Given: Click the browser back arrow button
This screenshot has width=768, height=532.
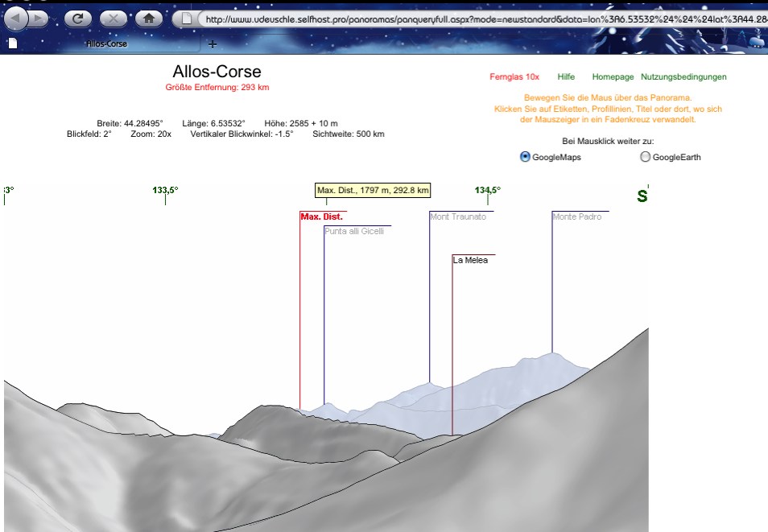Looking at the screenshot, I should click(18, 18).
